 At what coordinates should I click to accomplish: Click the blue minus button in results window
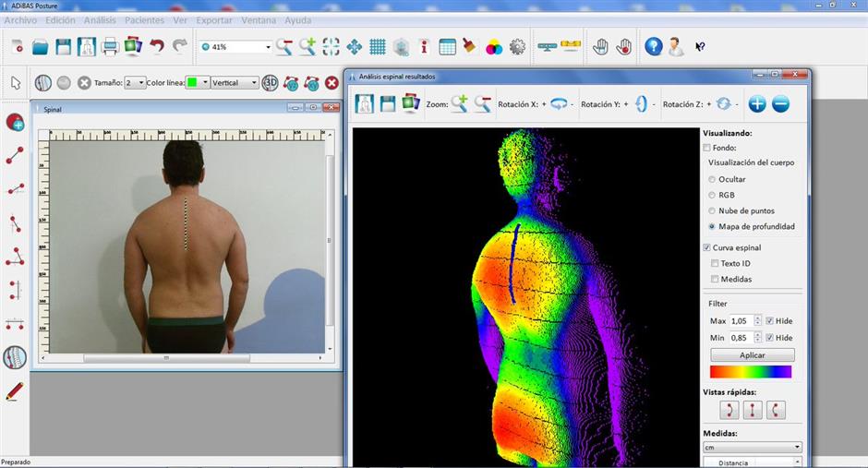(x=780, y=103)
